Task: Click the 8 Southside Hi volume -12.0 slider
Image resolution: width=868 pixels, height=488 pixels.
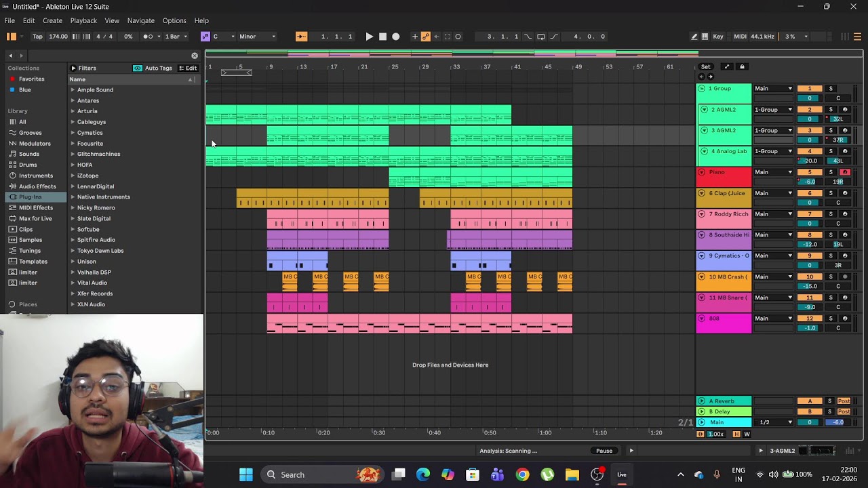Action: (810, 245)
